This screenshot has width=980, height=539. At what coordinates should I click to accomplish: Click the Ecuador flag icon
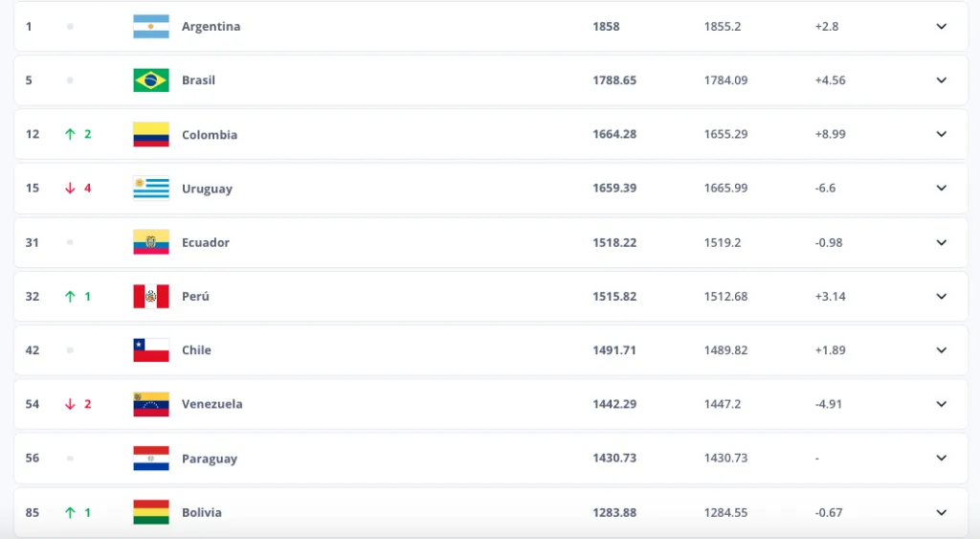coord(151,242)
